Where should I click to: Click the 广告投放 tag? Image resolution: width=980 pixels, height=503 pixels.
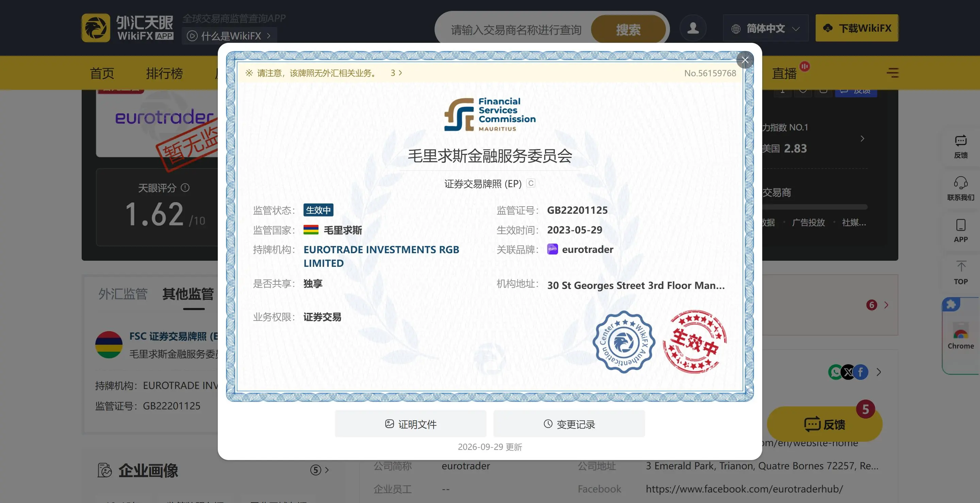[x=808, y=222]
